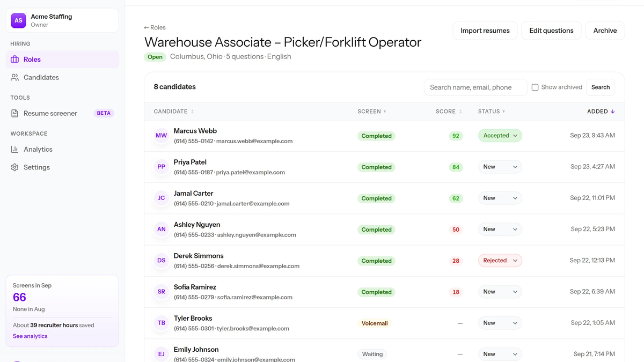This screenshot has width=644, height=362.
Task: Click the Analytics bar chart icon
Action: pos(14,149)
